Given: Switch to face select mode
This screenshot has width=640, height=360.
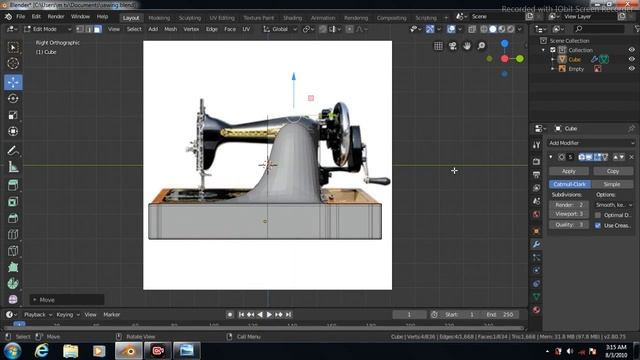Looking at the screenshot, I should pos(98,29).
